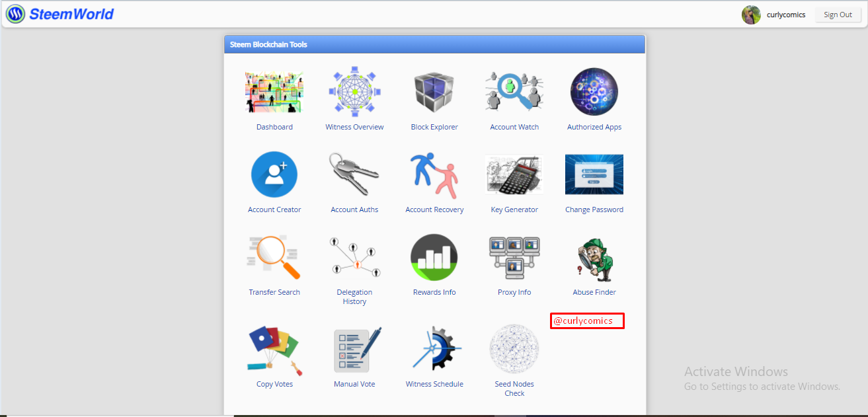
Task: Follow the Transfer Search text link
Action: 274,292
